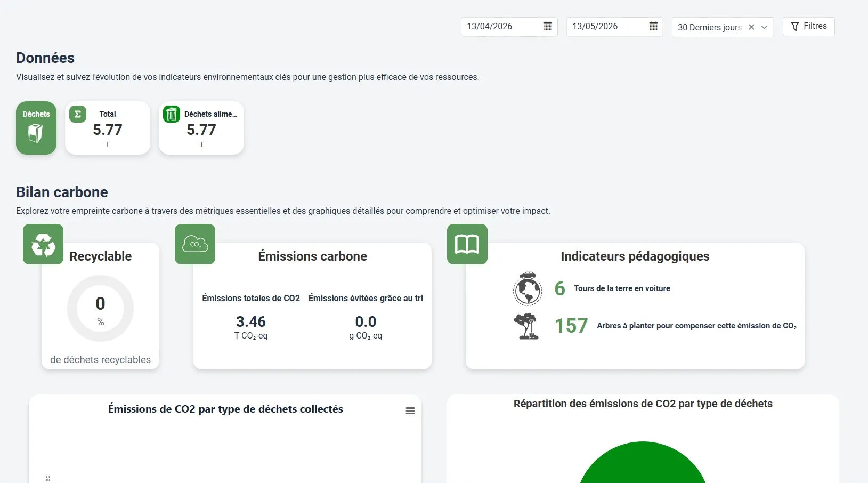Image resolution: width=868 pixels, height=483 pixels.
Task: Click Émissions de CO2 par type chart title
Action: click(x=225, y=409)
